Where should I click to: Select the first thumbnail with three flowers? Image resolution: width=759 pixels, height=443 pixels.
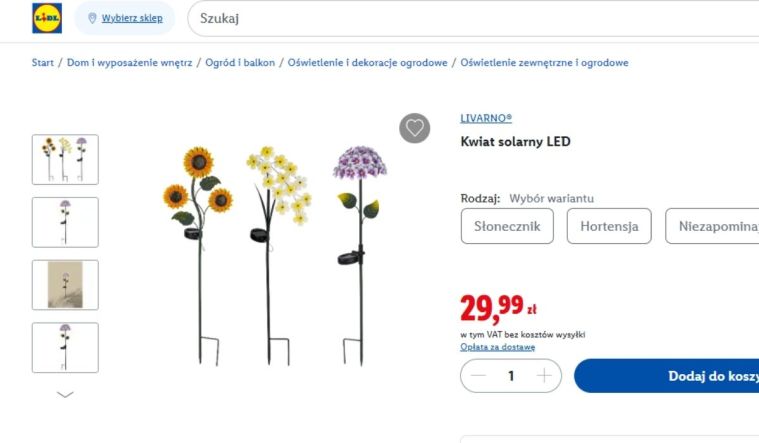65,159
